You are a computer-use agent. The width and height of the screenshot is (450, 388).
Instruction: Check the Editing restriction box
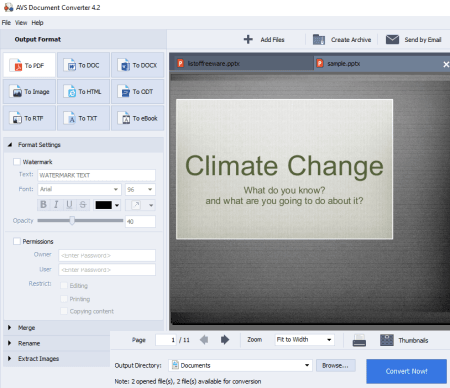[x=64, y=285]
